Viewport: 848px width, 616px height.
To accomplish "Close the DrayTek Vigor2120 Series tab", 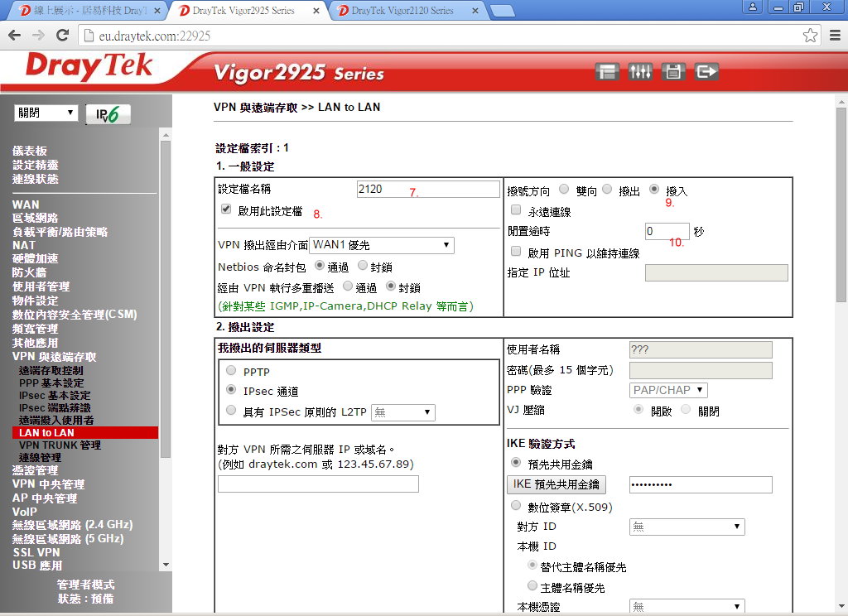I will pos(475,11).
